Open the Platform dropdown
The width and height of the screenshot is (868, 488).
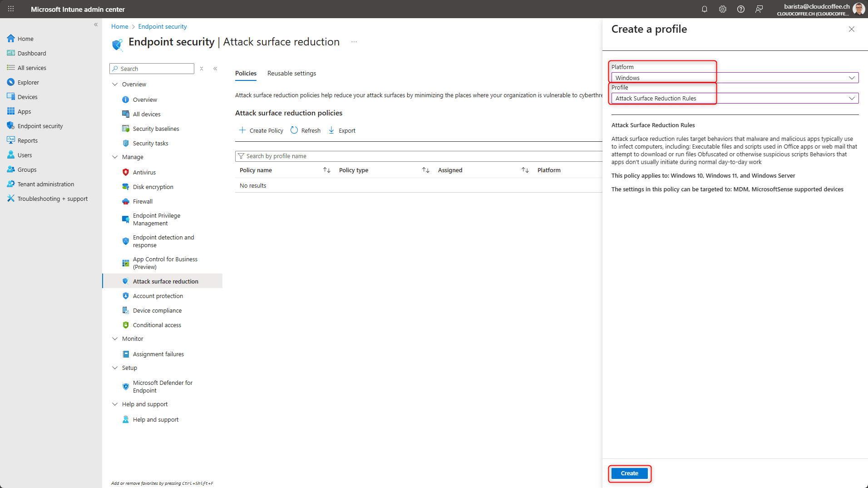pos(735,78)
